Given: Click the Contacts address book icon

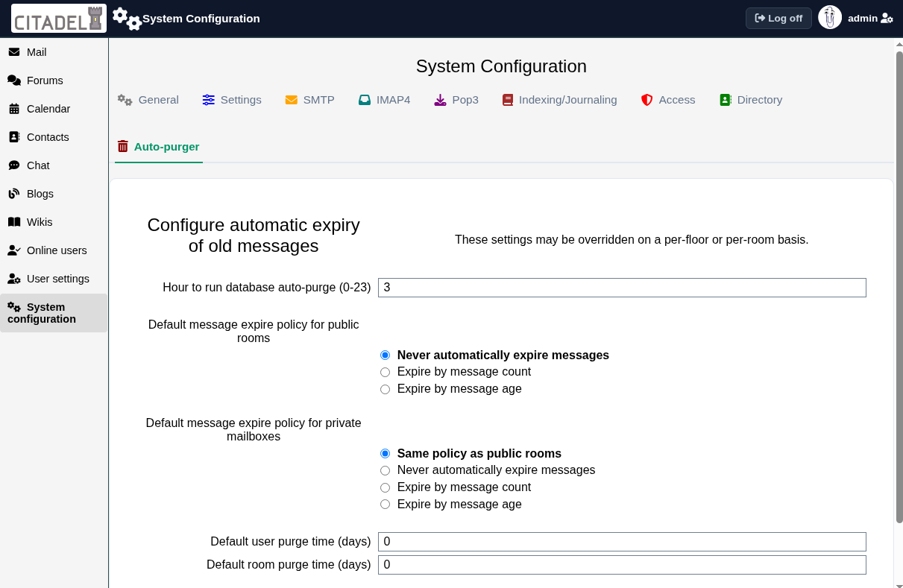Looking at the screenshot, I should click(x=14, y=137).
